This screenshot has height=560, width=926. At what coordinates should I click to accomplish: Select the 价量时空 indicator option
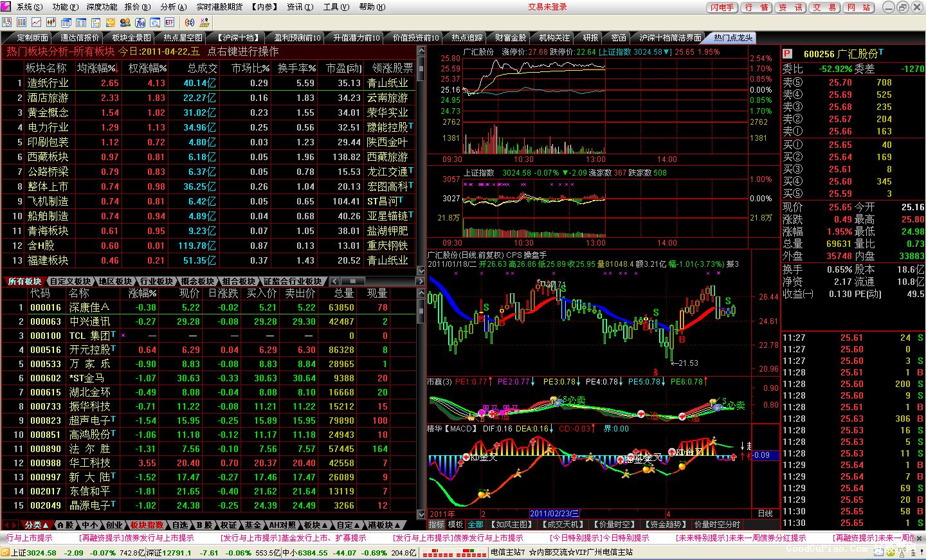click(x=613, y=525)
